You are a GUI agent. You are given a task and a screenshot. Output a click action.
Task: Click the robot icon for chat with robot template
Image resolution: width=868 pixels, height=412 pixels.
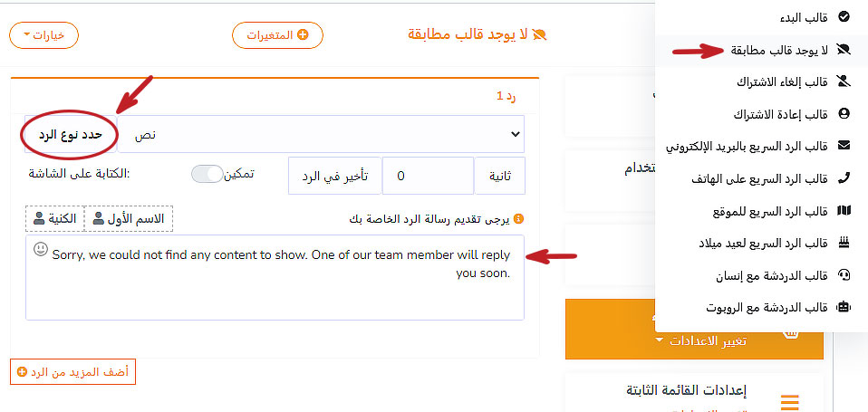coord(844,307)
